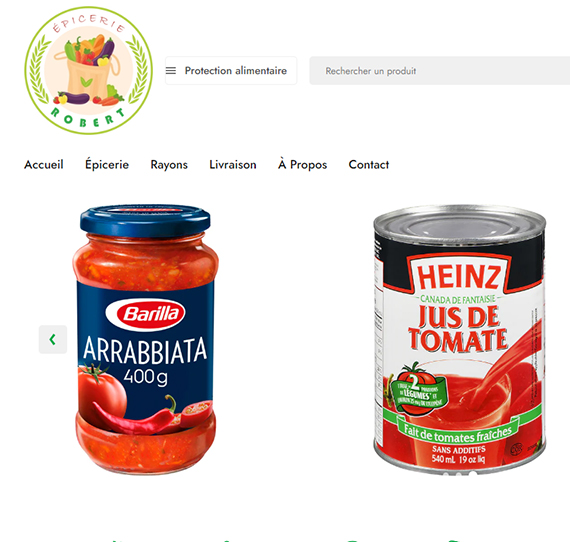Select the second carousel pagination dot
This screenshot has width=570, height=542.
[459, 474]
